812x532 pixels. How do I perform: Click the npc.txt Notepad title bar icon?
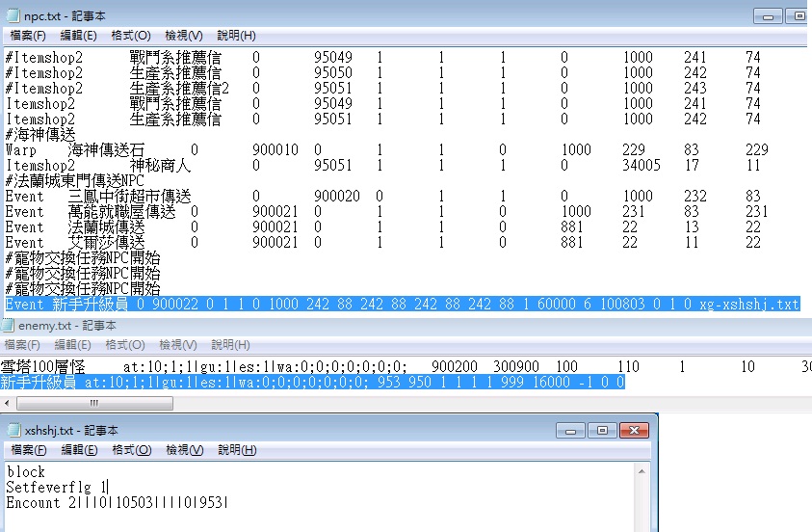click(13, 15)
